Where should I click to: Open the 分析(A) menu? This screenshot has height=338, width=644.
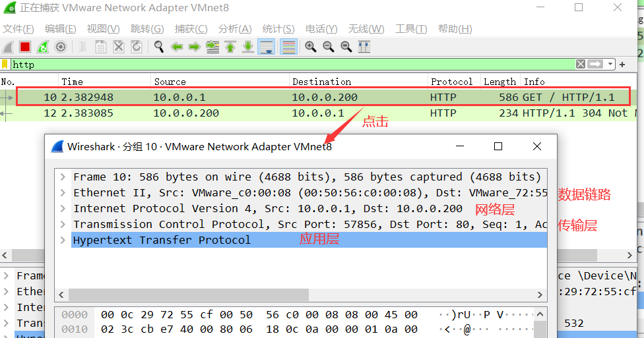click(235, 29)
